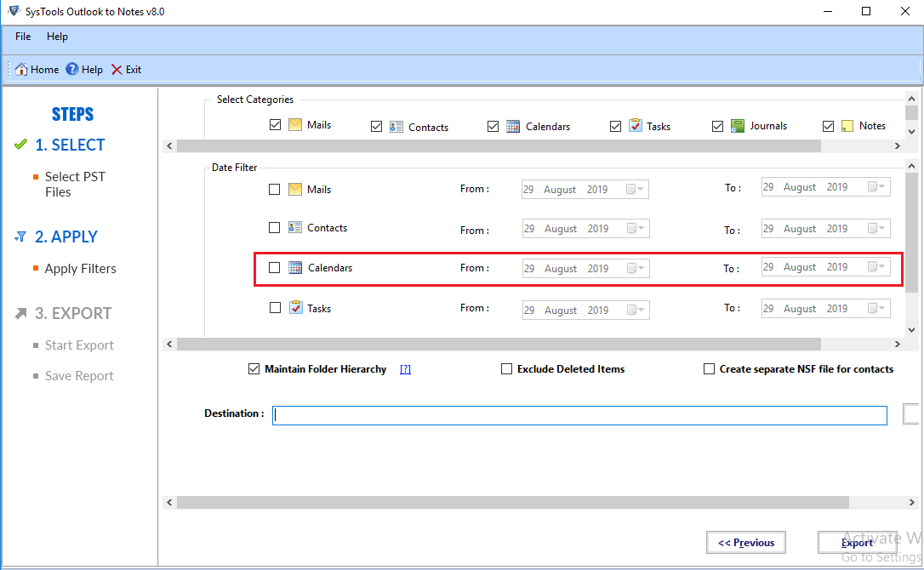The width and height of the screenshot is (924, 570).
Task: Click the yellow Notes icon
Action: pos(847,126)
